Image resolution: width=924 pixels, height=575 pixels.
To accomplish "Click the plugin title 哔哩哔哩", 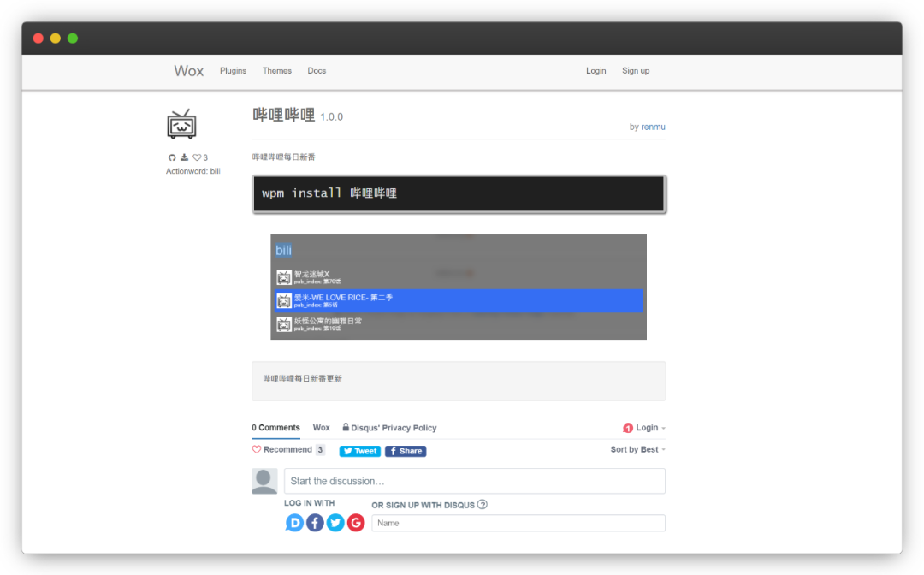I will (283, 115).
